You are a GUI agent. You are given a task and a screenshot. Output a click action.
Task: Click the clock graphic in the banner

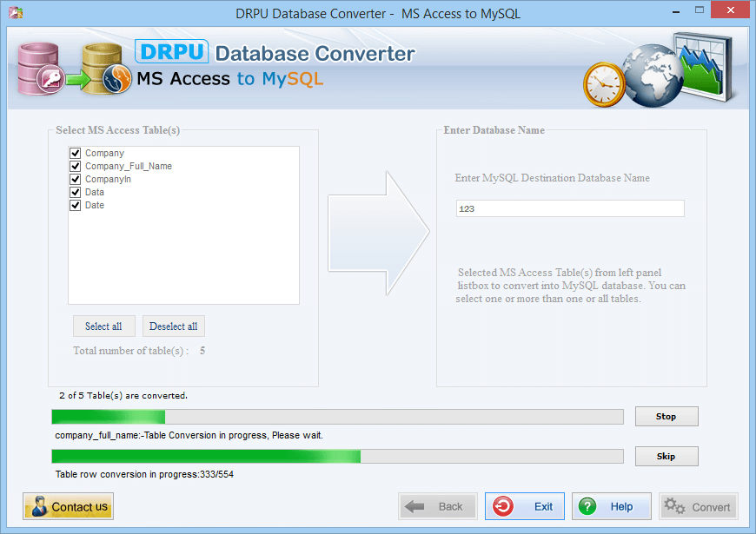point(605,85)
